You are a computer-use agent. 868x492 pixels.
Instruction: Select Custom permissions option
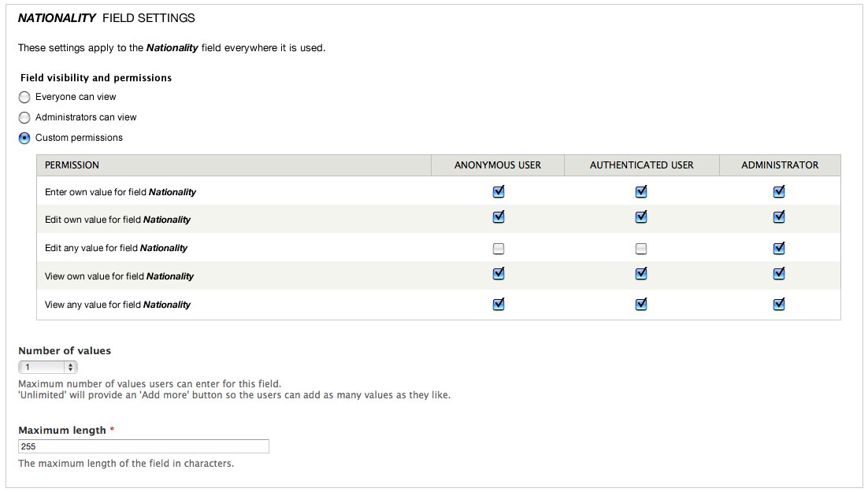(24, 138)
